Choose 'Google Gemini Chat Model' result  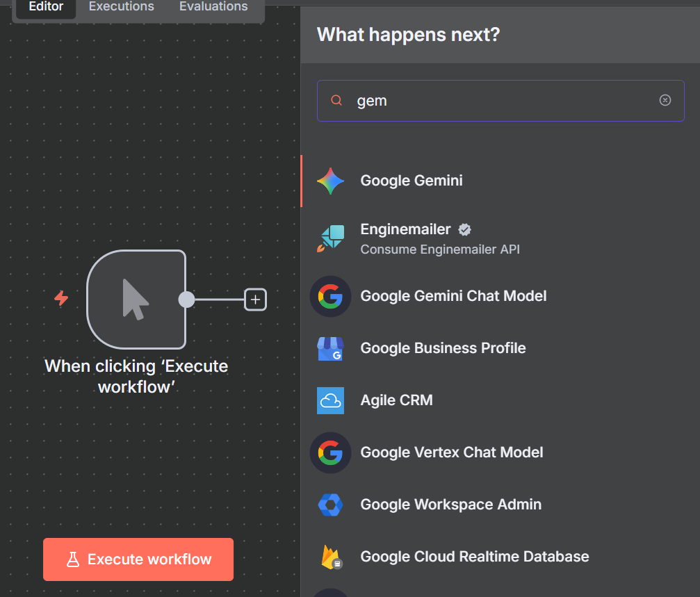tap(453, 296)
